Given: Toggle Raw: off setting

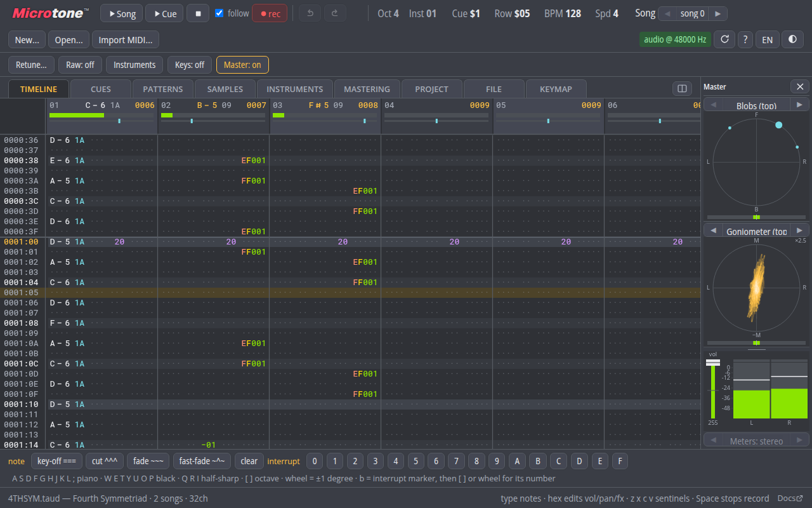Looking at the screenshot, I should coord(80,65).
